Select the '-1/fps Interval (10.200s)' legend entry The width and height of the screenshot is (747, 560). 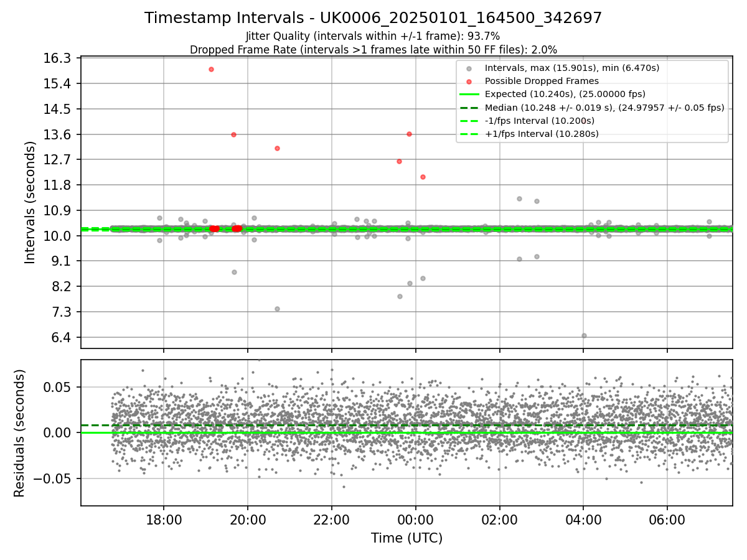click(539, 121)
